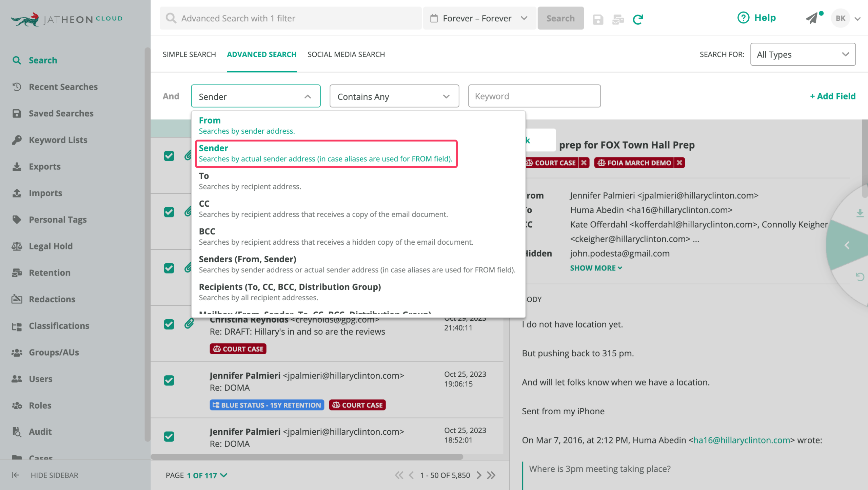The height and width of the screenshot is (490, 868).
Task: Click HIDE SIDEBAR button
Action: (x=45, y=475)
